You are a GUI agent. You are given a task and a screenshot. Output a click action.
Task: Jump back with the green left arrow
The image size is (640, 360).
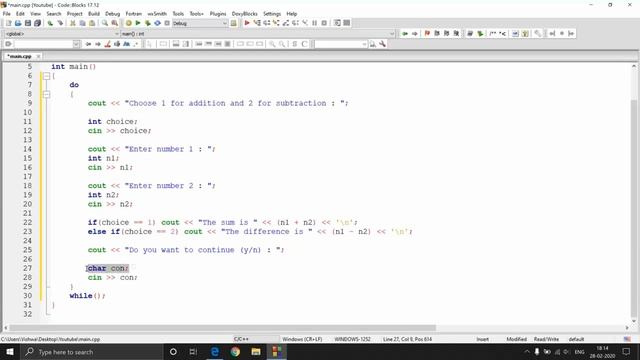pyautogui.click(x=405, y=33)
